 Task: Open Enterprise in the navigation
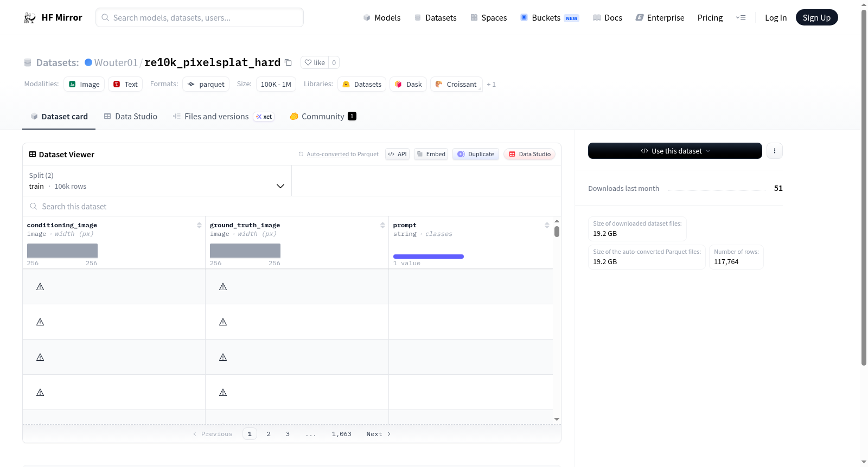tap(660, 17)
